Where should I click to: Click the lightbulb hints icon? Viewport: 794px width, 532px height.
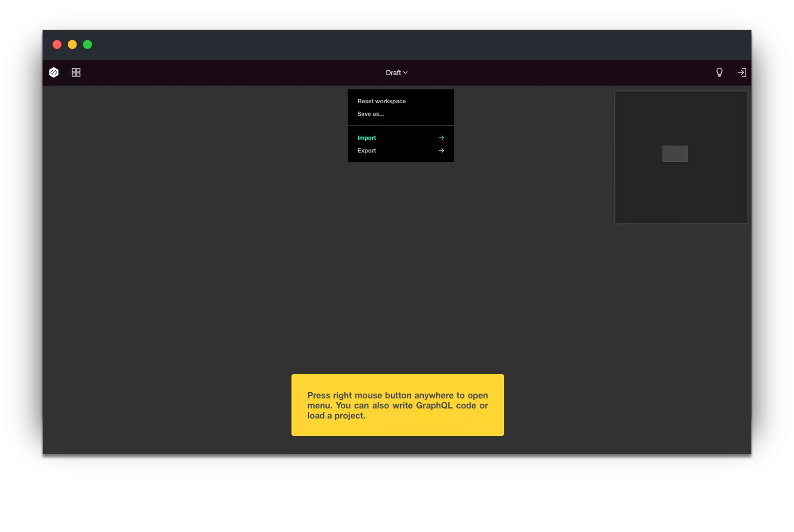(x=719, y=72)
